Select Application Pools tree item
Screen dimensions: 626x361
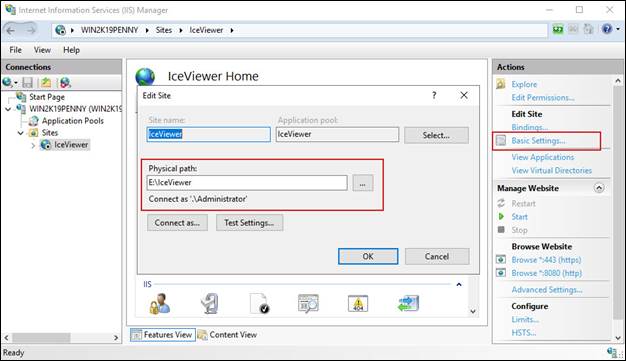coord(73,121)
